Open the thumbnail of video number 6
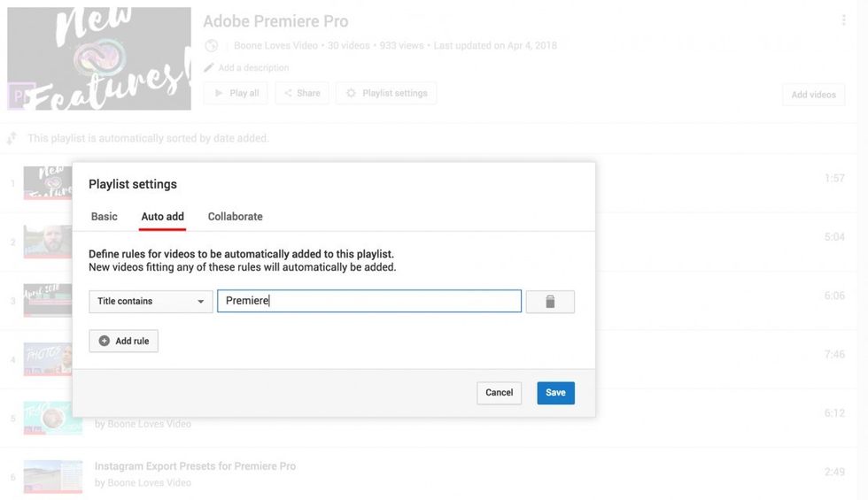Viewport: 868px width, 500px height. tap(53, 476)
